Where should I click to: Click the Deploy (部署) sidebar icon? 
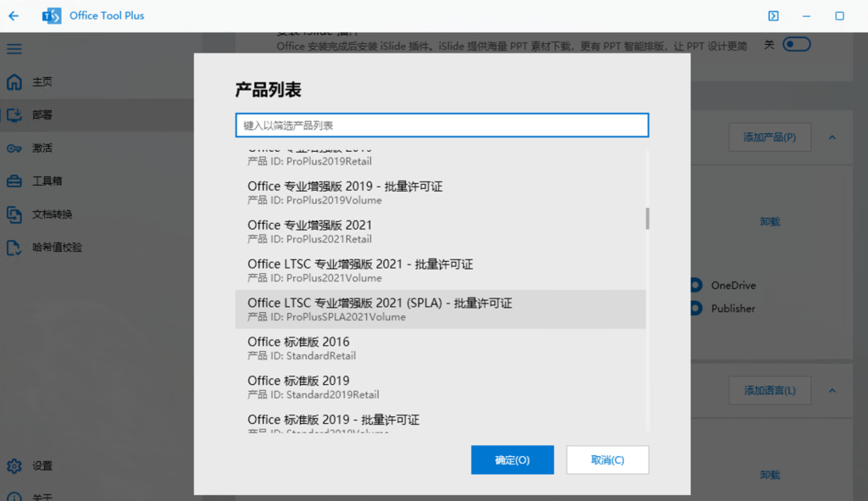pos(14,115)
